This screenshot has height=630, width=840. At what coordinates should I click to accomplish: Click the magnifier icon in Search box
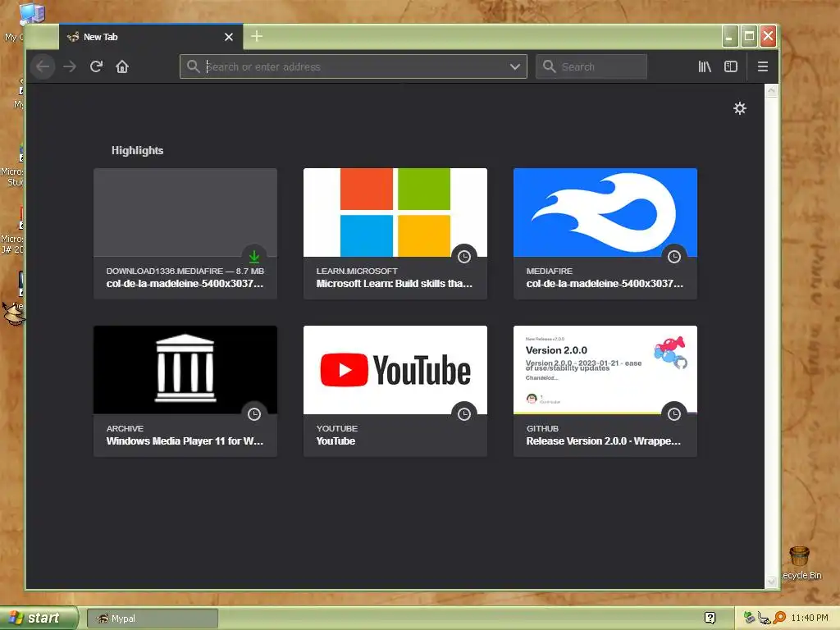tap(549, 66)
